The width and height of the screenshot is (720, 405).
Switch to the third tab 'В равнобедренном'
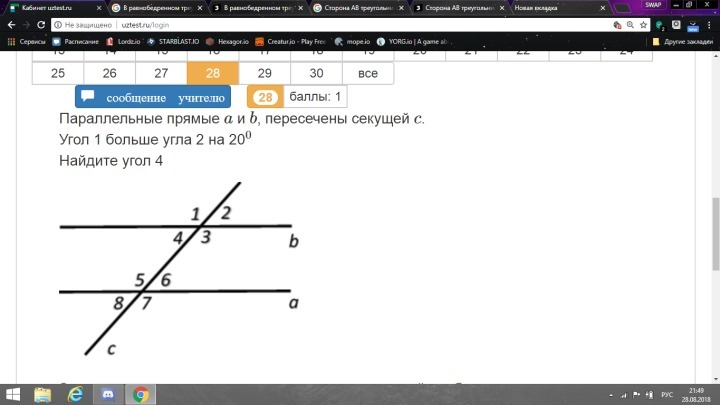click(x=255, y=8)
